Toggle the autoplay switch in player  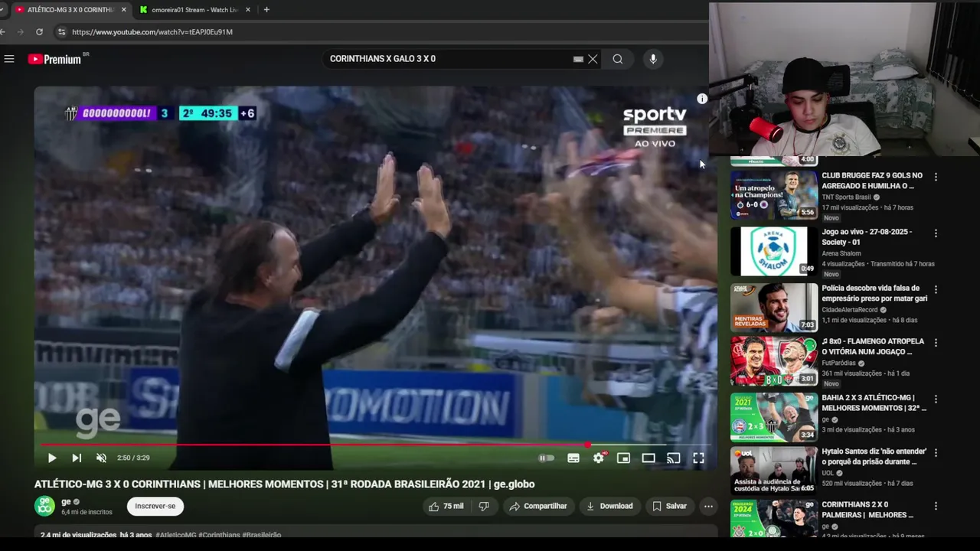pyautogui.click(x=546, y=458)
